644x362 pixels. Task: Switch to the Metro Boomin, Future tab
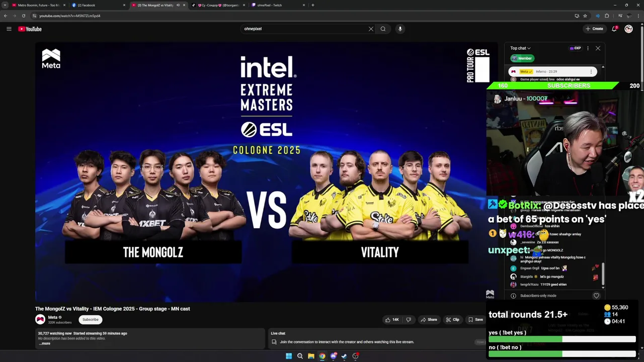[x=38, y=5]
